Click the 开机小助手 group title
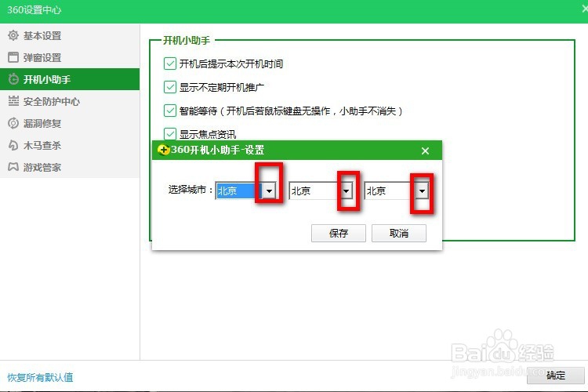Screen dimensions: 588x392 click(187, 40)
